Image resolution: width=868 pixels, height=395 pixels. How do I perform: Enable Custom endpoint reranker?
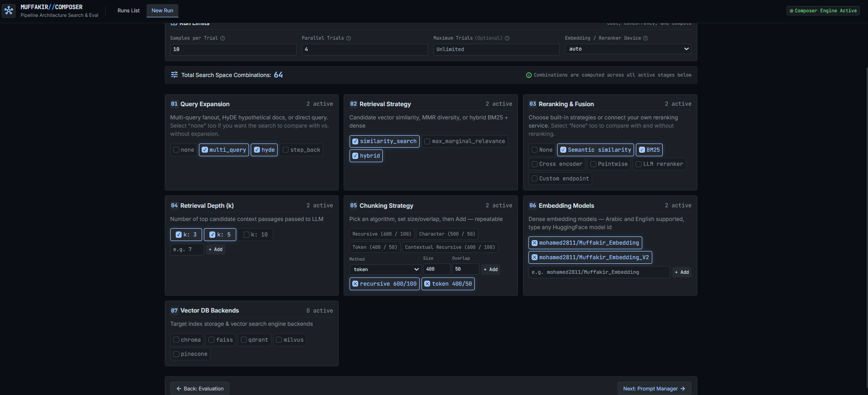pyautogui.click(x=560, y=179)
